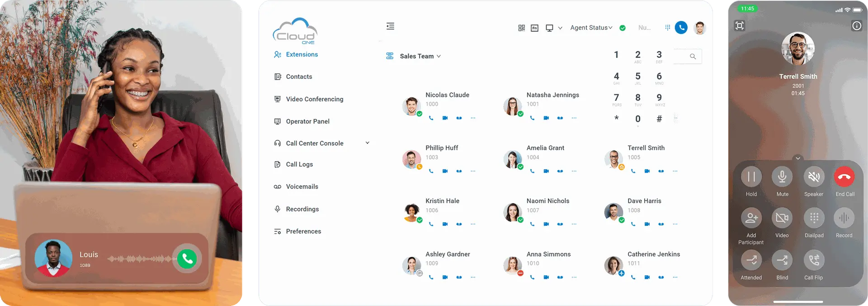Open Voicemails from the sidebar

pyautogui.click(x=302, y=186)
